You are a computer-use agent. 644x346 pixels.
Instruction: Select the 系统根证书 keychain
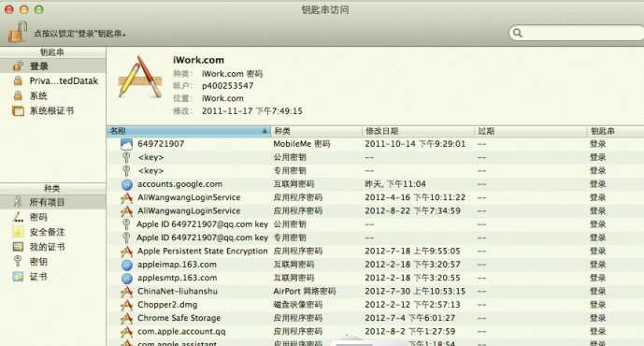53,110
